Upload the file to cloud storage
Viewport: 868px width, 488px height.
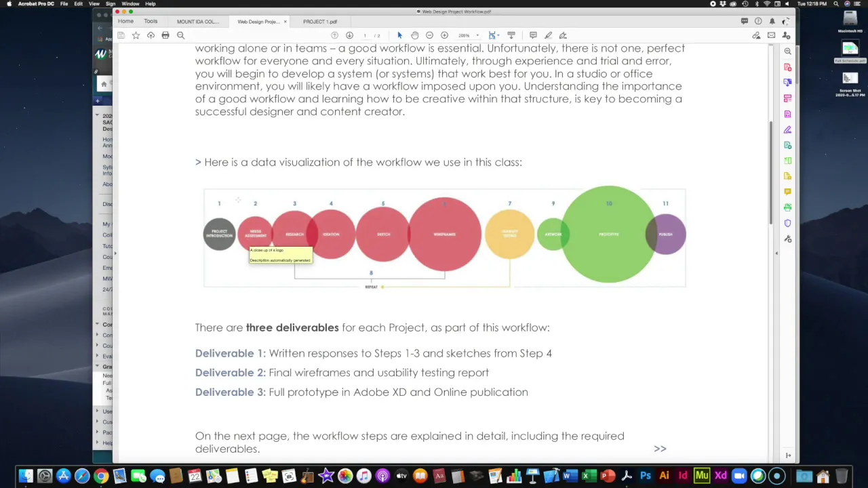151,35
